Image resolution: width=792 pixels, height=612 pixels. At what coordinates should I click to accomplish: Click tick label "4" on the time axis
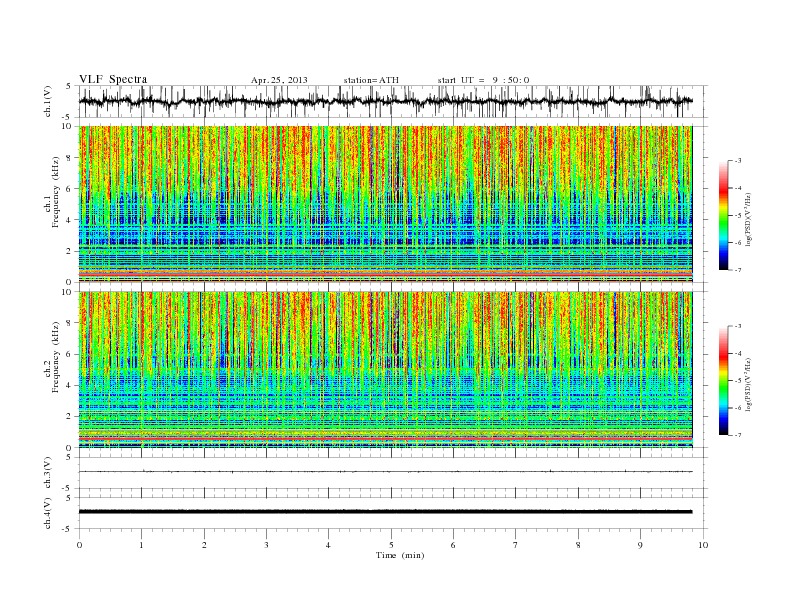[x=328, y=545]
